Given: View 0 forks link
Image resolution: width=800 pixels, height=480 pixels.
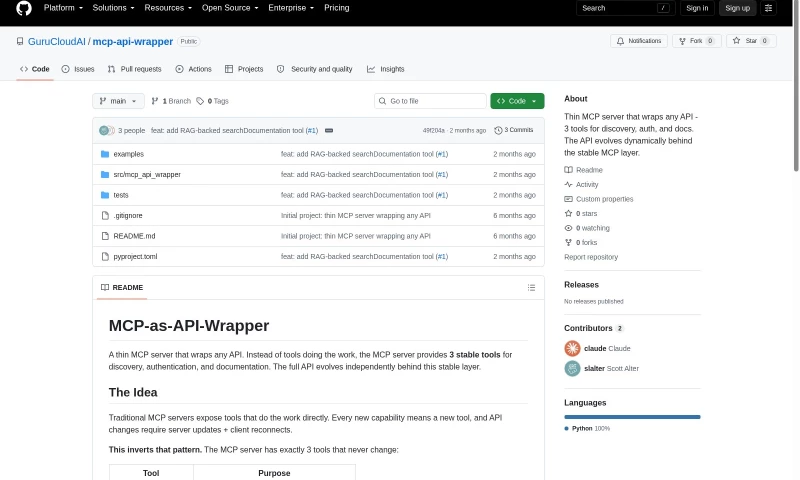Looking at the screenshot, I should click(581, 242).
